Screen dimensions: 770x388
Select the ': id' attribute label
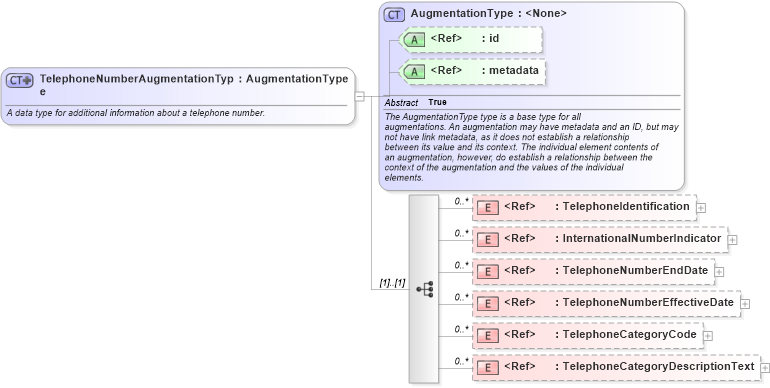coord(490,38)
